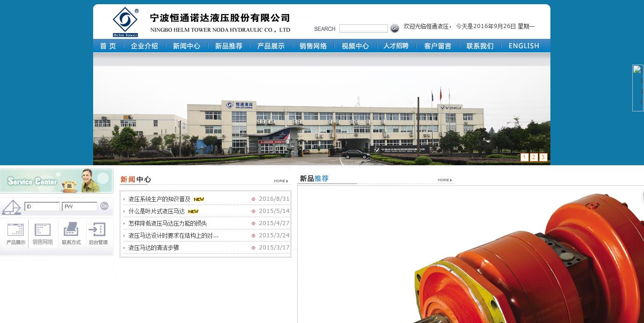Screen dimensions: 644x323
Task: Click MORE link in the 新品推荐 section
Action: (445, 180)
